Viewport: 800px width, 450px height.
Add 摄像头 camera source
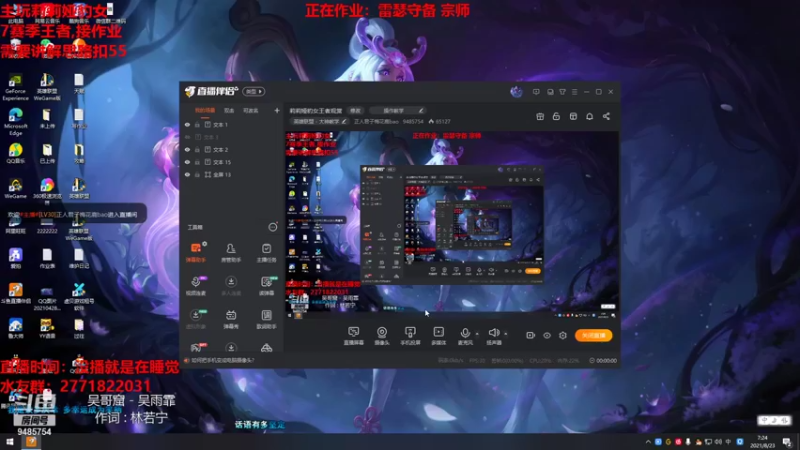(x=382, y=336)
